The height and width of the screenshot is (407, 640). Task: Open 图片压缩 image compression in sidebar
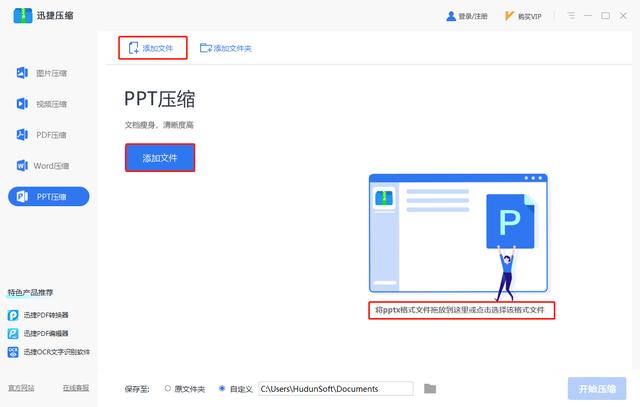coord(42,73)
